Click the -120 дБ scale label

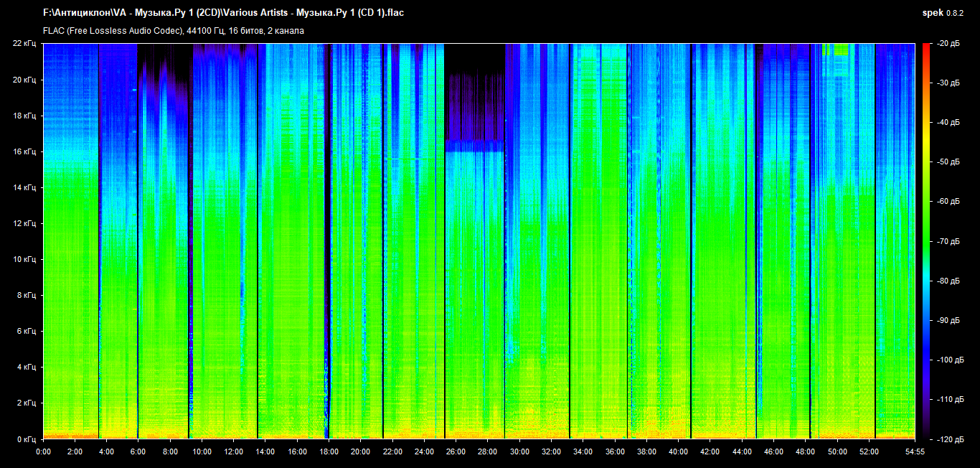(950, 439)
